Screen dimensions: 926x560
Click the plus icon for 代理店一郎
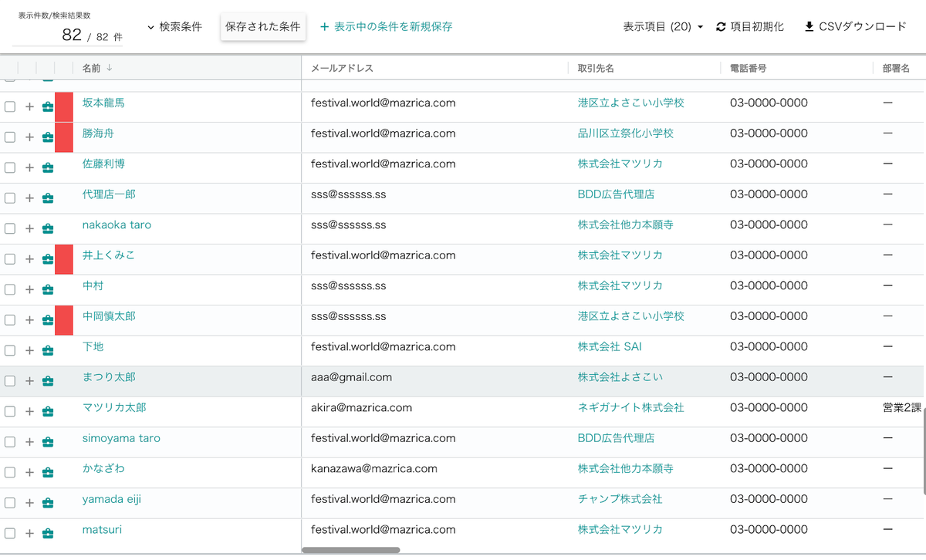[x=29, y=198]
